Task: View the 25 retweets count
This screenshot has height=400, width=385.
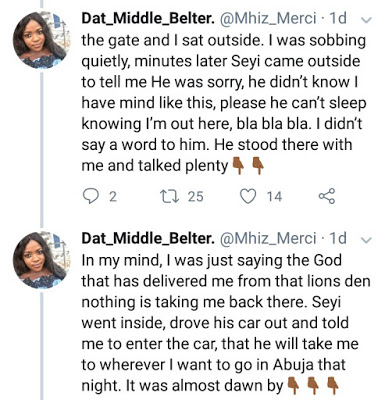Action: click(x=195, y=197)
